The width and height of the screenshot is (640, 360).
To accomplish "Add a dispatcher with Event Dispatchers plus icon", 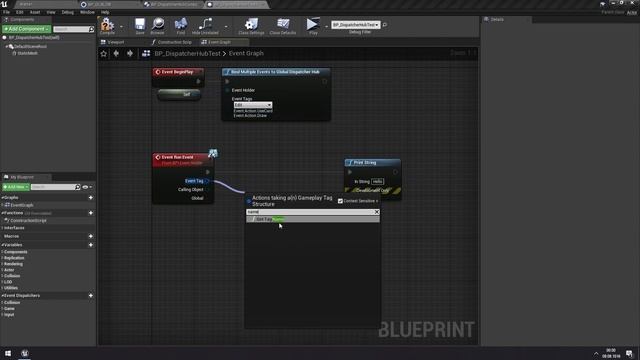I will tap(91, 296).
